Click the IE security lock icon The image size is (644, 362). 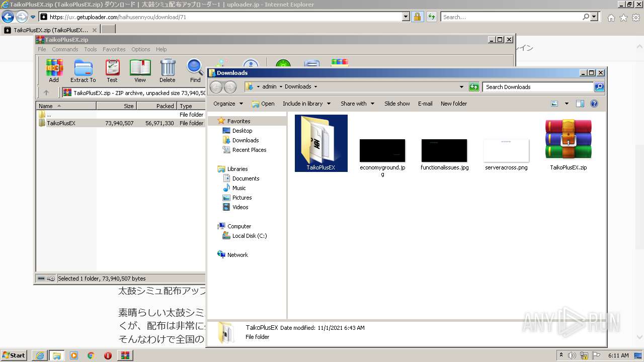click(417, 17)
